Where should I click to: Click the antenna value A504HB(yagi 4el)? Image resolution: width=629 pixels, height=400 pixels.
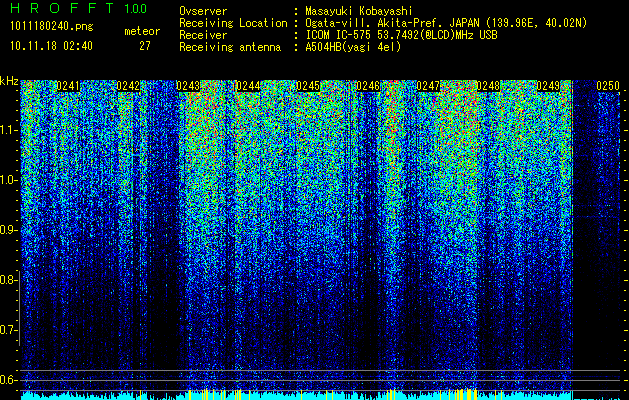pos(353,47)
